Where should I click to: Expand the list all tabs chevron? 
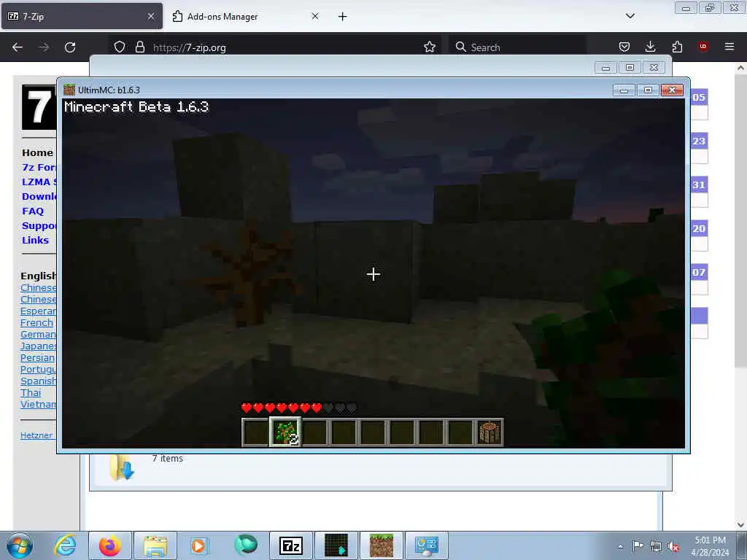[x=630, y=16]
